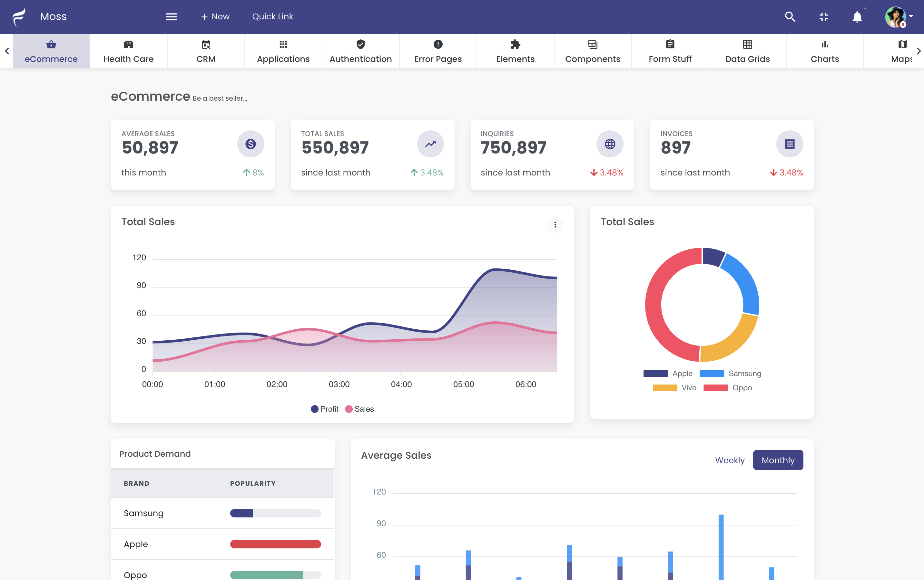The height and width of the screenshot is (580, 924).
Task: Open the CRM tab
Action: tap(206, 51)
